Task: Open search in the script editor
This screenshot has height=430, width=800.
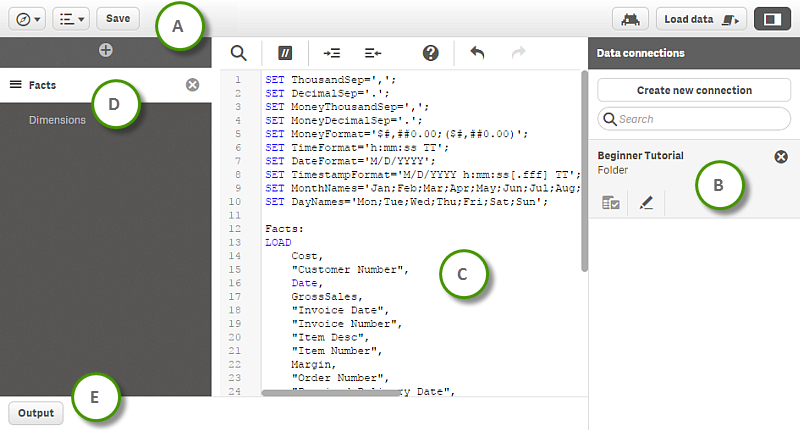Action: [x=238, y=53]
